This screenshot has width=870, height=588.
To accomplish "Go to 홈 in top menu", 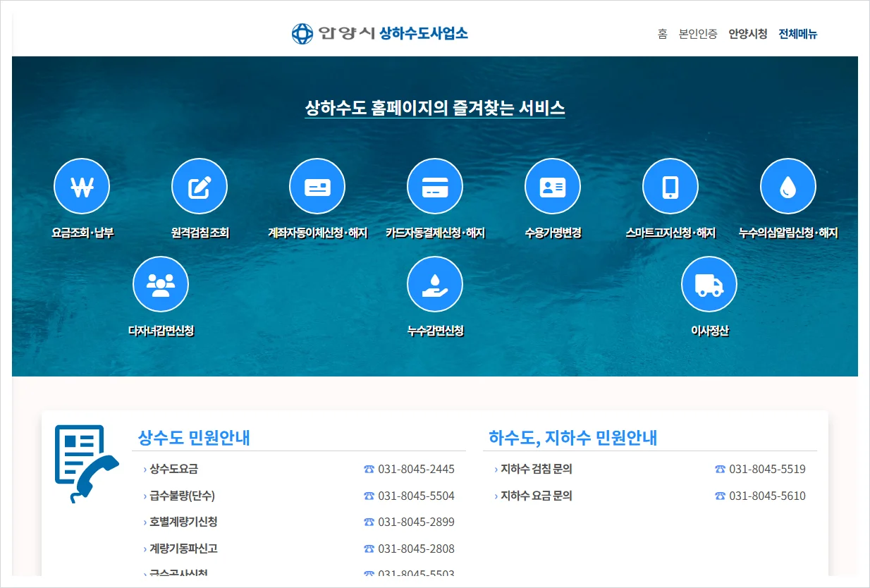I will (x=662, y=34).
